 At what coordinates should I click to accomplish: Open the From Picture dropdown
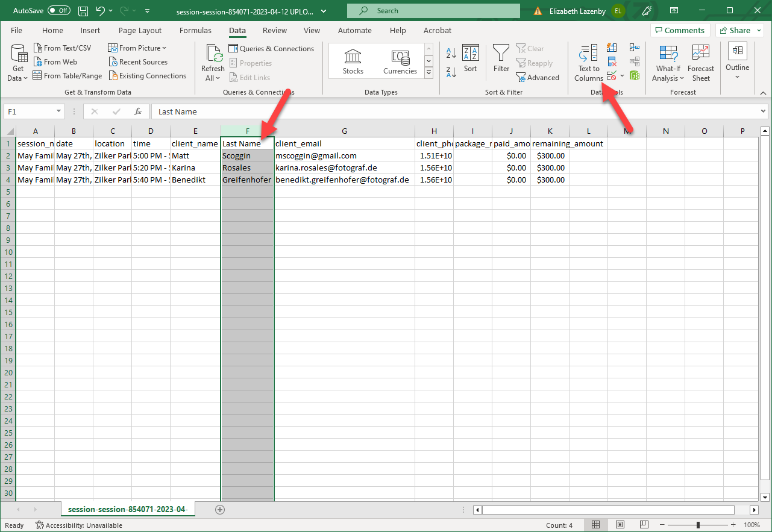137,48
